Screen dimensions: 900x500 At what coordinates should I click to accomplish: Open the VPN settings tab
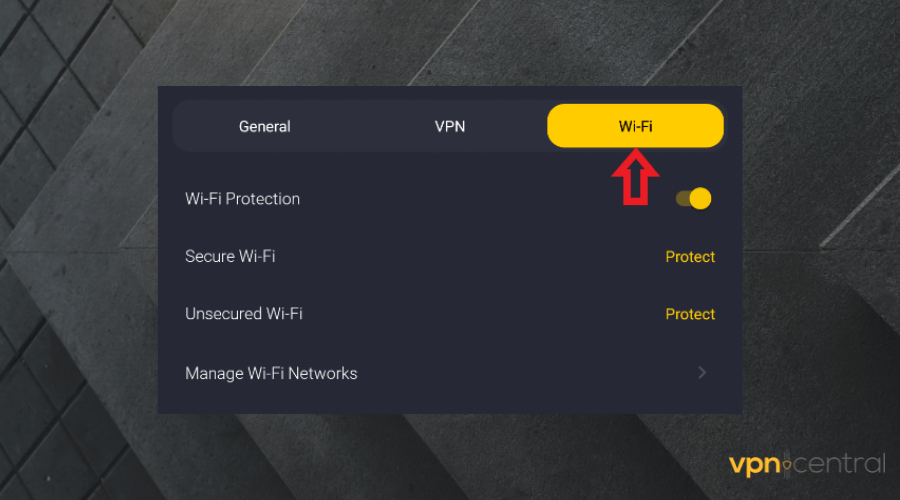click(x=450, y=127)
